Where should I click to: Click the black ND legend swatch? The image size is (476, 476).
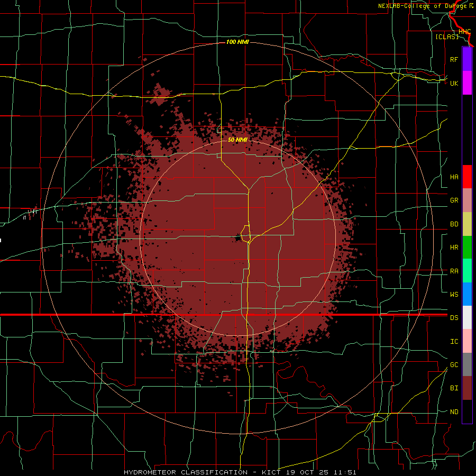[467, 411]
